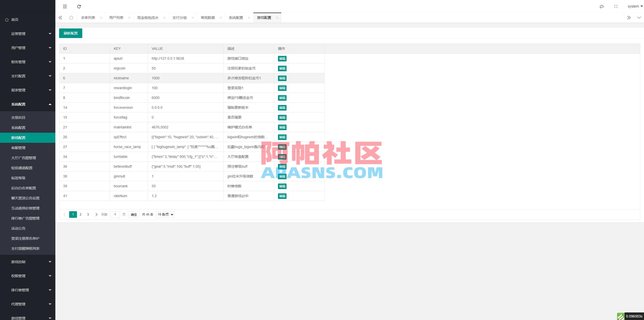Click the home icon in the tab bar
Screen dimensions: 644x320
tap(71, 18)
